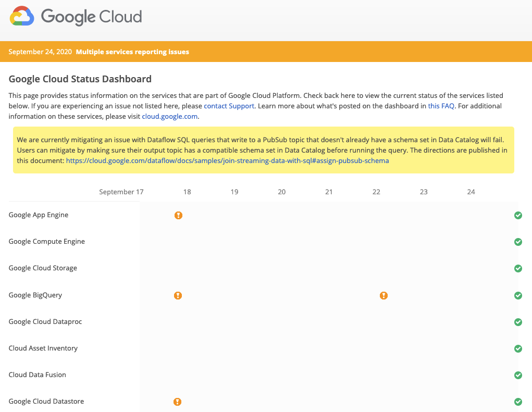Open the assign-pubsub-schema documentation URL

click(x=227, y=161)
